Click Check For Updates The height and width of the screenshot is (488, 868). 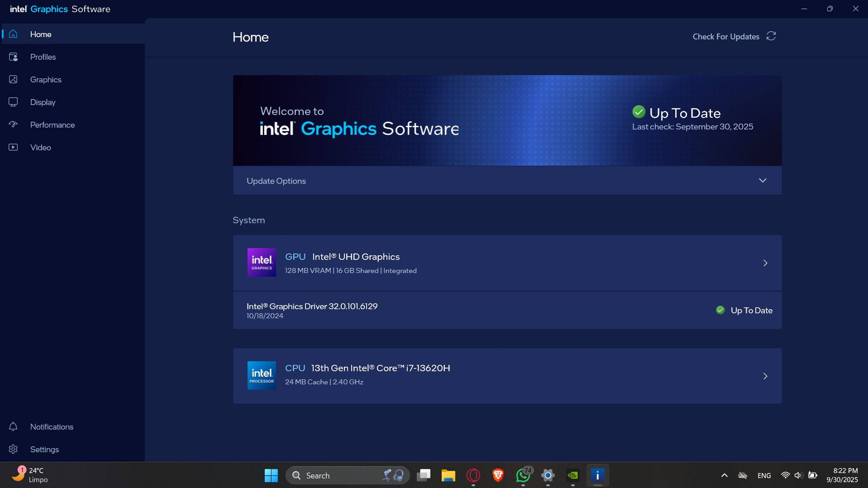pyautogui.click(x=726, y=36)
